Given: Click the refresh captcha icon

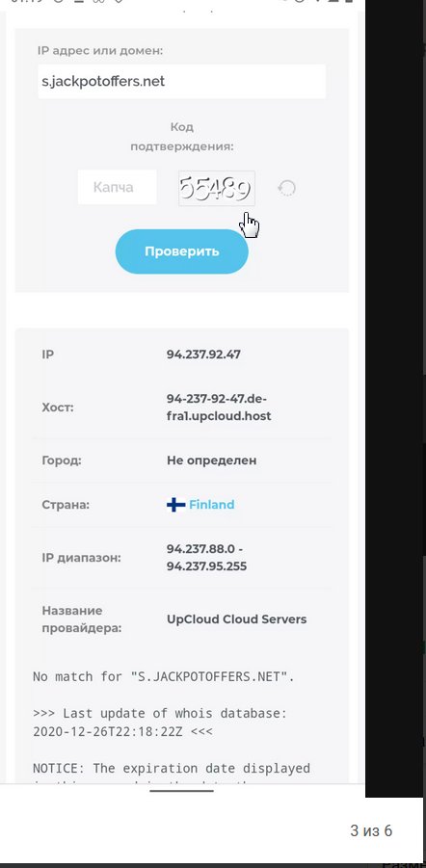Looking at the screenshot, I should point(287,188).
